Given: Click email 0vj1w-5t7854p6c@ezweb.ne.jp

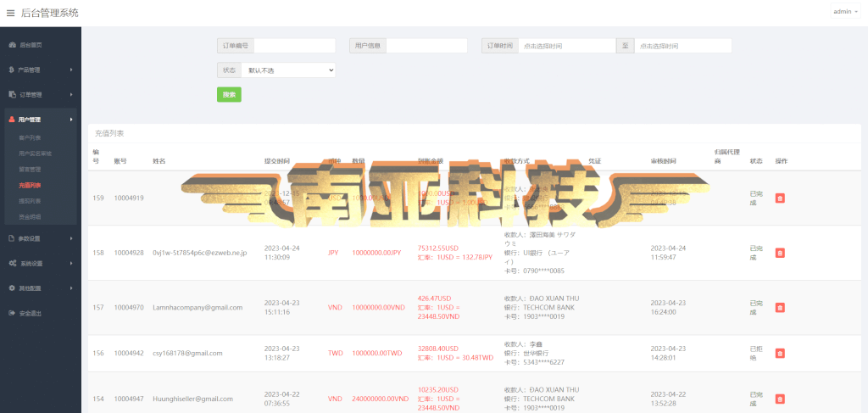Looking at the screenshot, I should [x=200, y=253].
